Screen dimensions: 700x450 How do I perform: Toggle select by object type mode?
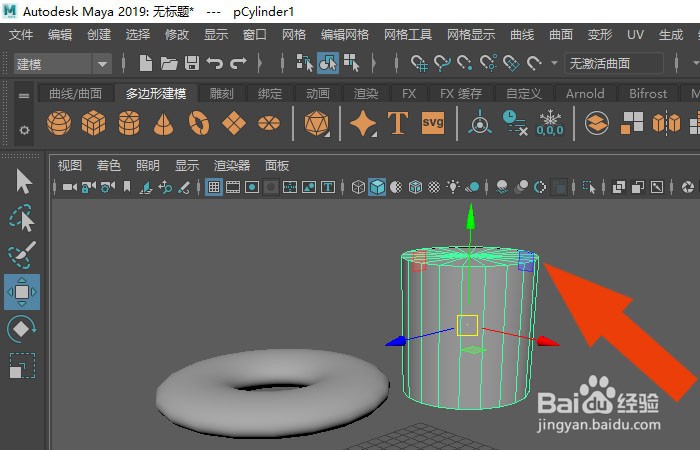(328, 63)
